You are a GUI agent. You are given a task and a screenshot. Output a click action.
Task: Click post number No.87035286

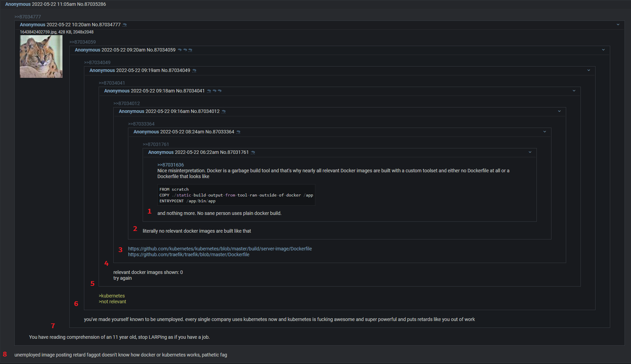[91, 4]
